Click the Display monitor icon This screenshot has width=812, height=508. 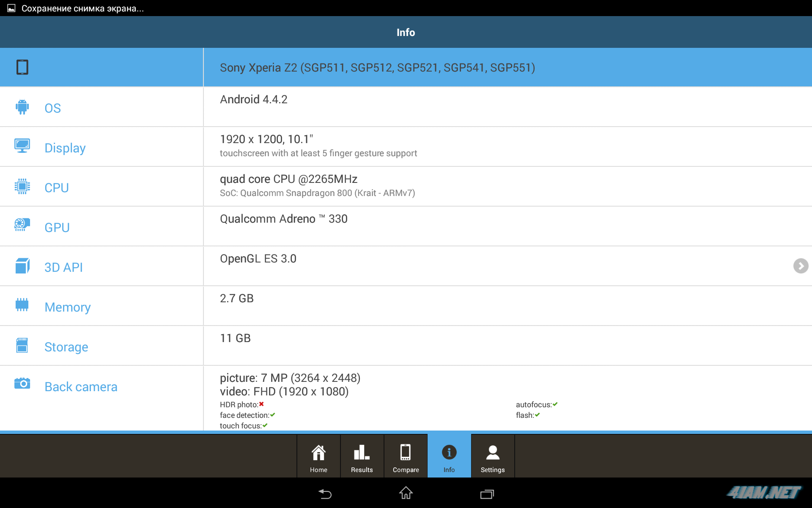(22, 146)
